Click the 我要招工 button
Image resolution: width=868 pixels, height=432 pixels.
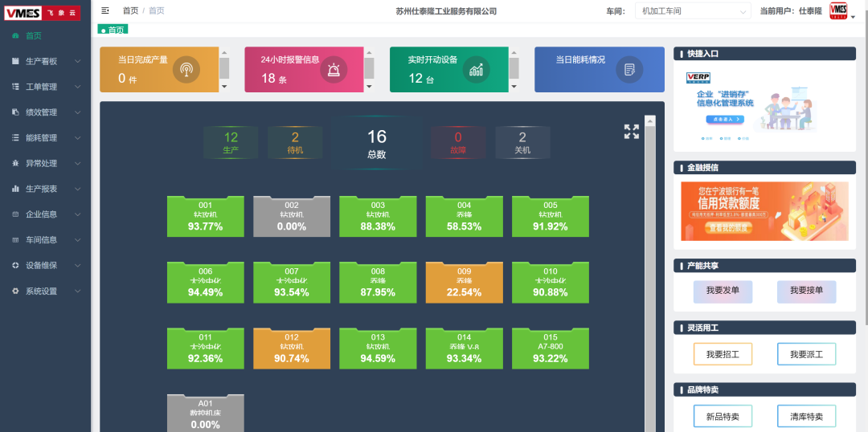point(723,355)
